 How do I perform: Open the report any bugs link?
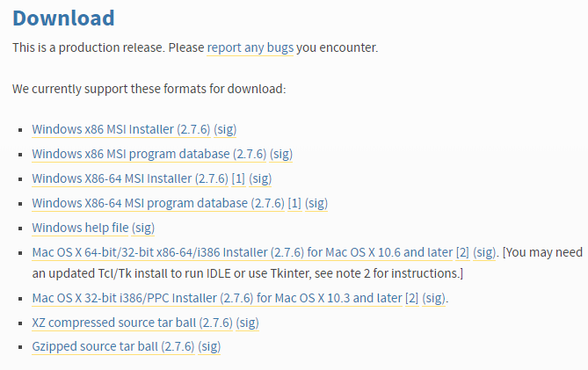coord(250,47)
